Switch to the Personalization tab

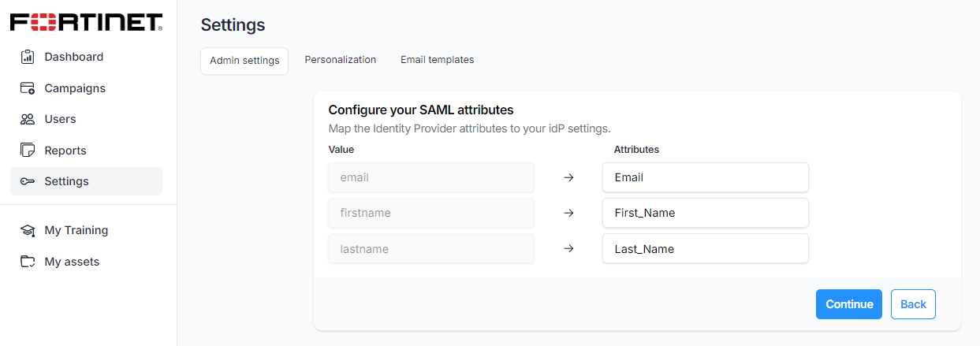point(340,60)
